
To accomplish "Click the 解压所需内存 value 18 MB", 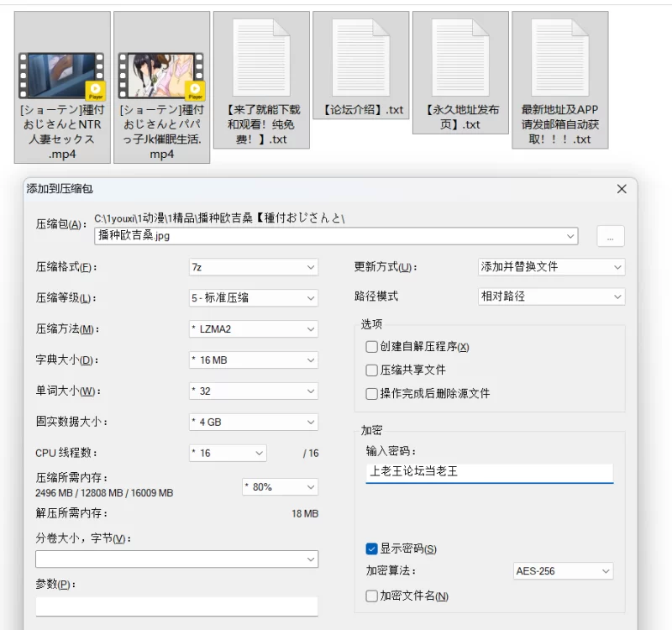I will (x=305, y=513).
